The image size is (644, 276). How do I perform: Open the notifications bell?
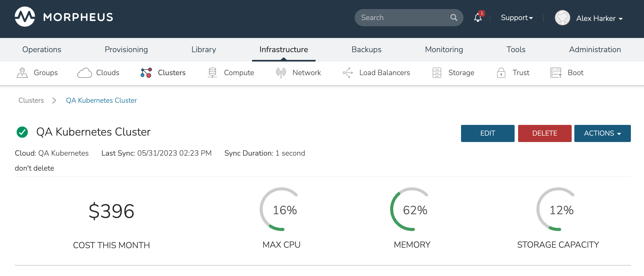(x=478, y=18)
